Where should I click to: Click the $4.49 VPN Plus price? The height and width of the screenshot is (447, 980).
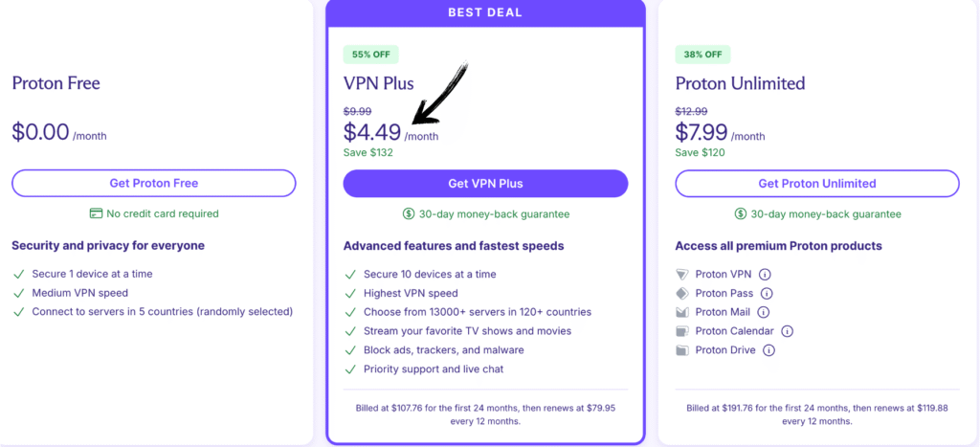tap(372, 132)
